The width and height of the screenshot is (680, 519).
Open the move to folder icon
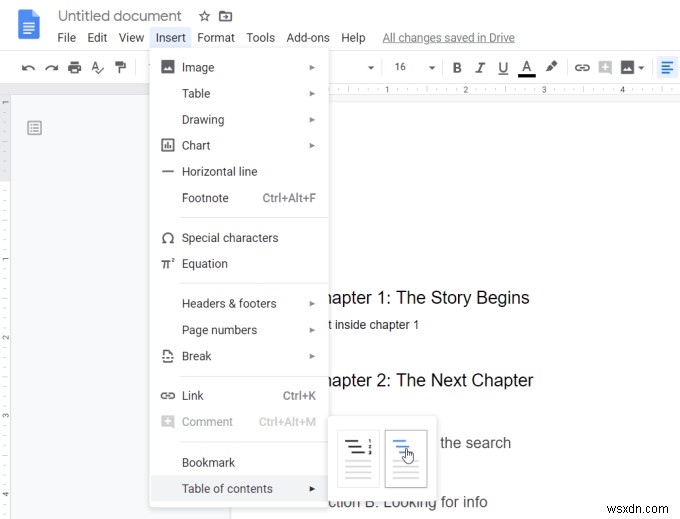click(225, 16)
